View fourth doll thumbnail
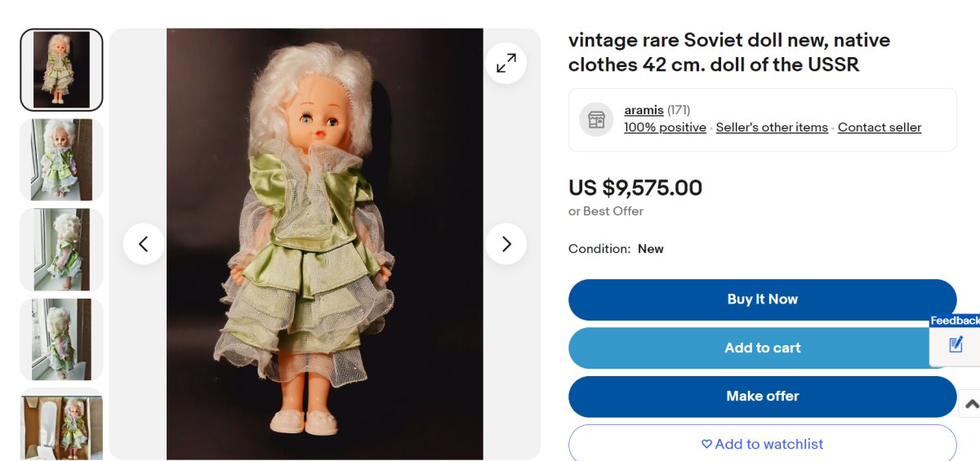 point(61,339)
